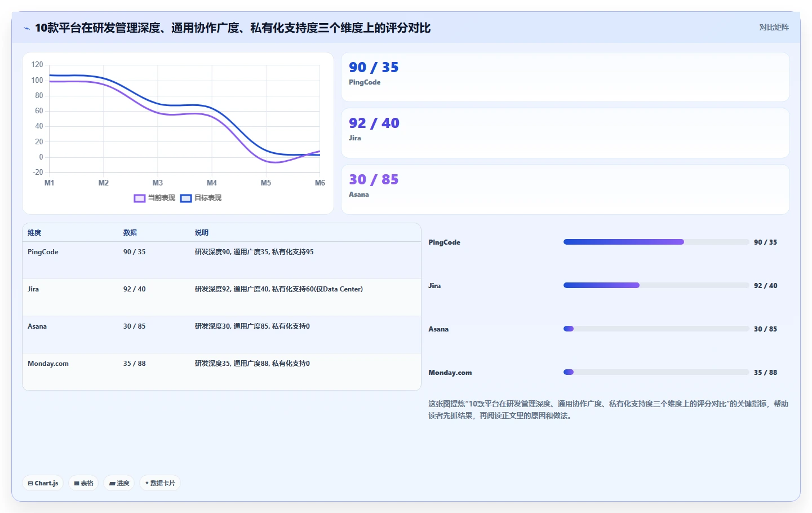Click the summary paragraph starting 这张图提炼

point(609,410)
